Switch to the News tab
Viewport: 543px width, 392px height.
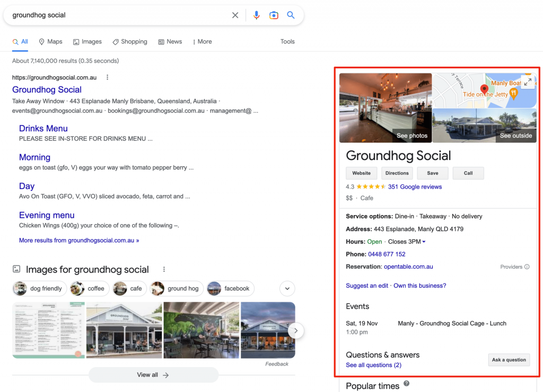[x=170, y=41]
